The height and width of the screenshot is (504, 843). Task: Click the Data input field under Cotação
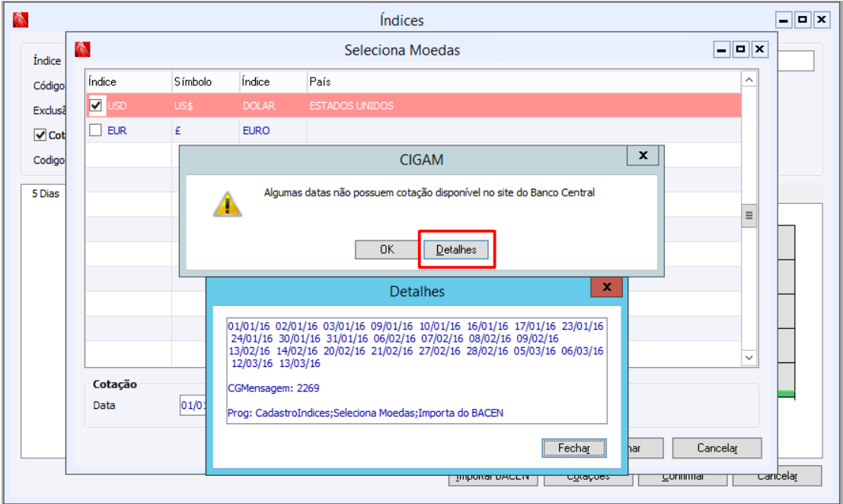193,405
